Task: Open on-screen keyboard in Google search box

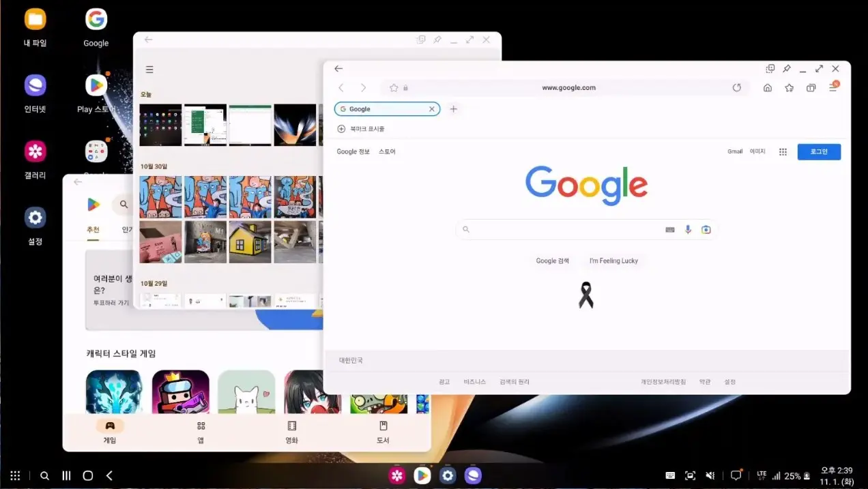Action: 670,230
